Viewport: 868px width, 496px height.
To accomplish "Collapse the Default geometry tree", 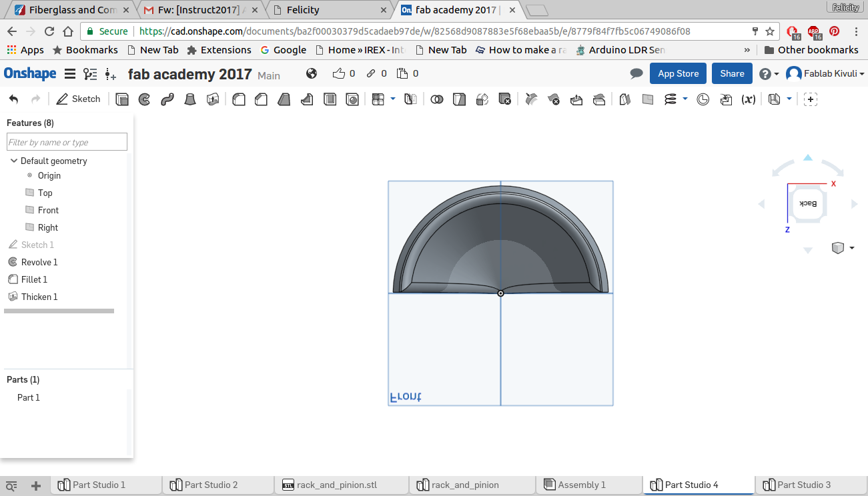I will (x=14, y=161).
